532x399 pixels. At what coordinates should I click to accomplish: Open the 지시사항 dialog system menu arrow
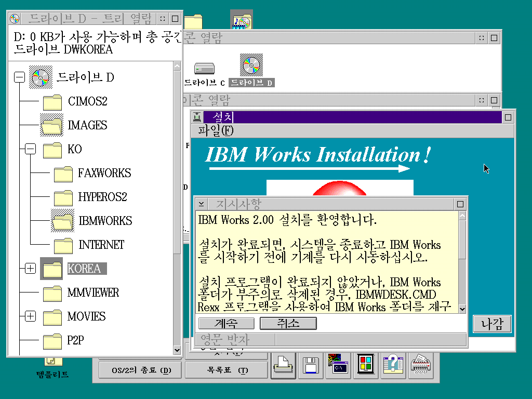tap(201, 204)
